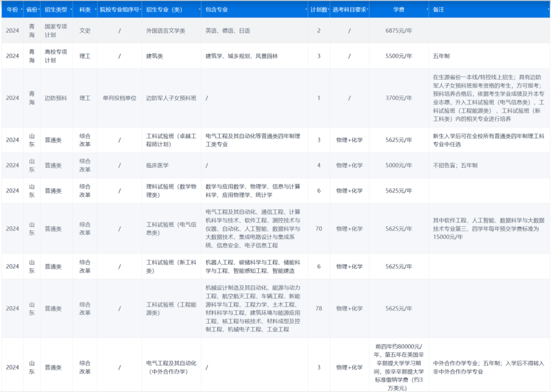This screenshot has height=392, width=551.
Task: Expand the 院校专业组序号 filter dropdown
Action: 140,9
